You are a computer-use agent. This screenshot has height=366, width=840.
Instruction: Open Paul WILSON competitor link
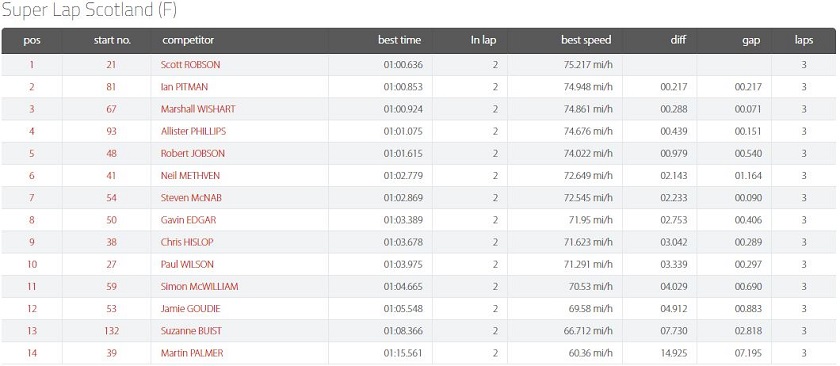tap(187, 264)
